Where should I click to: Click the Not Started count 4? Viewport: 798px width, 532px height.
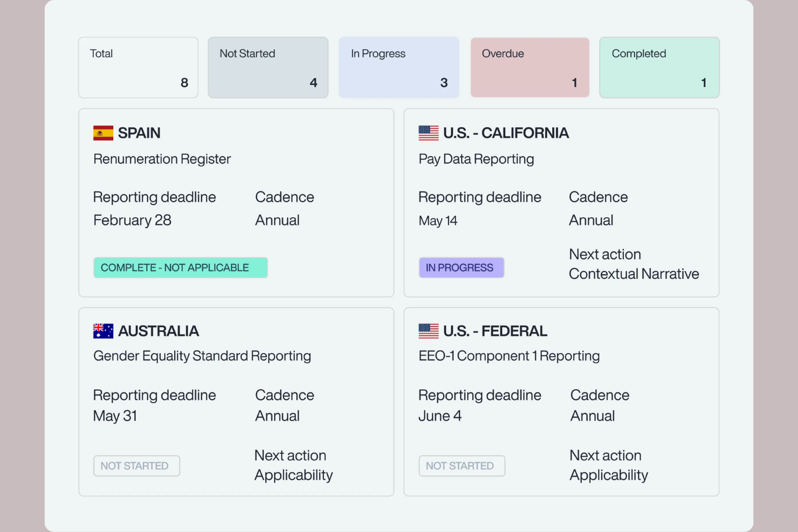(313, 82)
